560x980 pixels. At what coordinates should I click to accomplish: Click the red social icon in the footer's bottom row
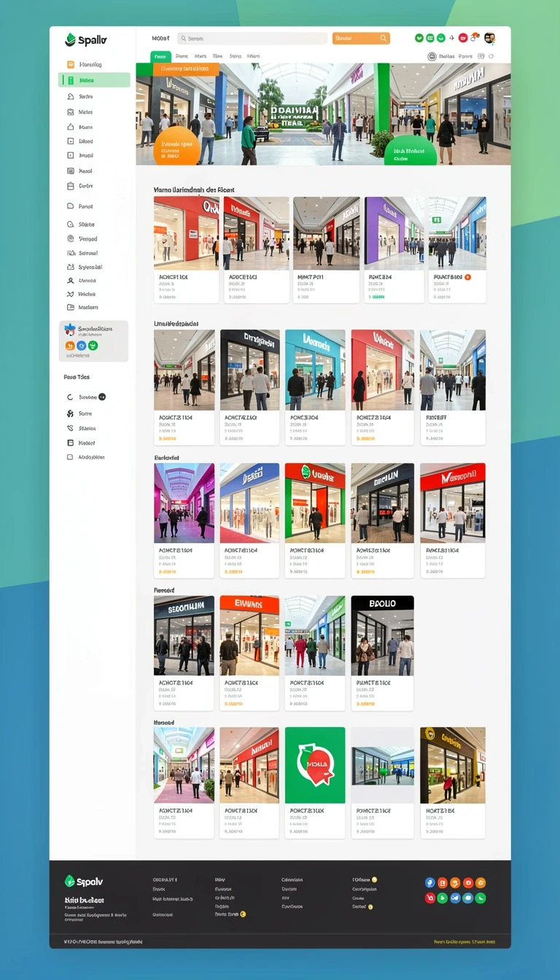[x=430, y=898]
